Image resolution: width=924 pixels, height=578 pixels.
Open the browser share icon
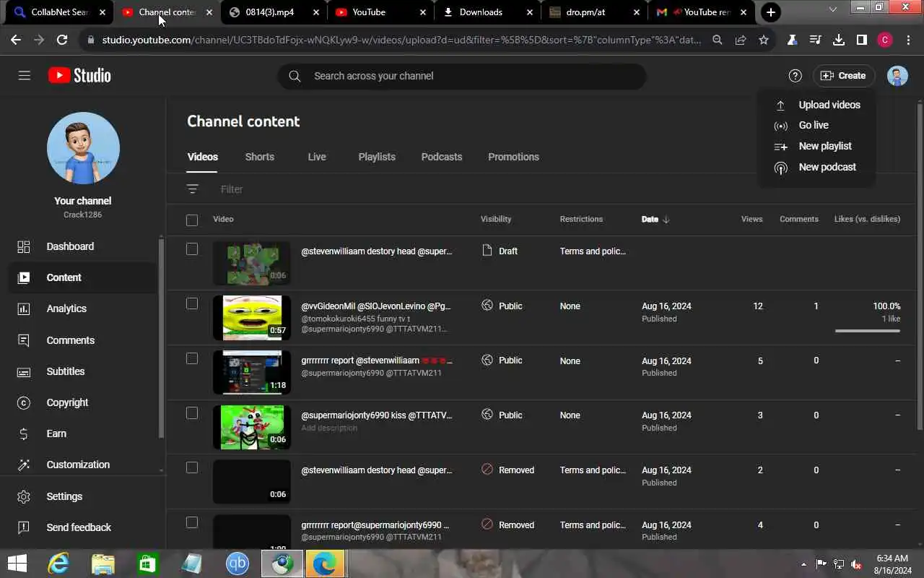click(741, 40)
